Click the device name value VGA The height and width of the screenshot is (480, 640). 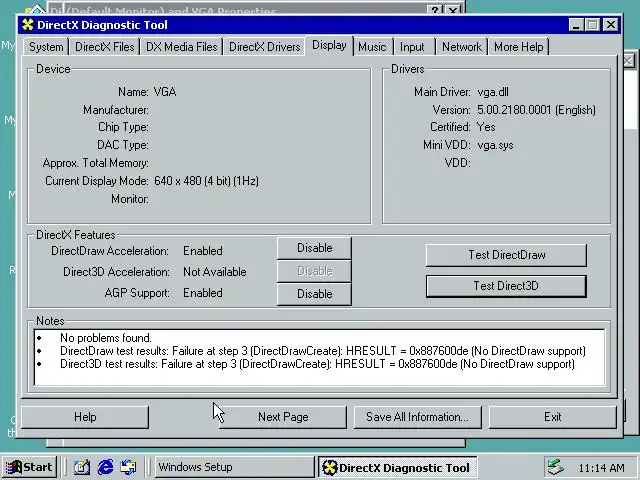click(x=165, y=92)
